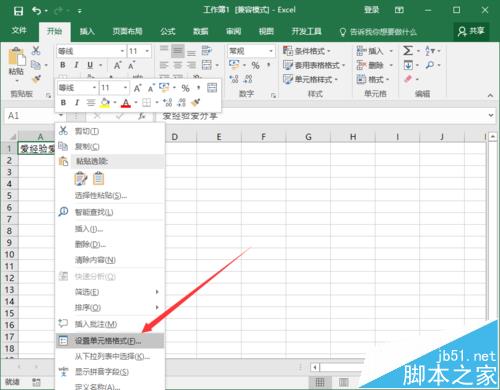Collapse the ribbon with the chevron
The width and height of the screenshot is (500, 390).
click(x=490, y=95)
